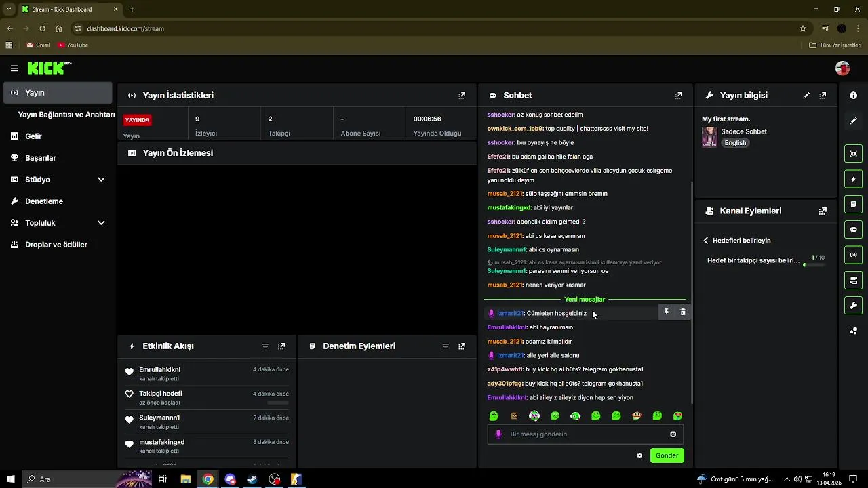Open the browser tab search dropdown
Screen dimensions: 868x488
tap(9, 9)
